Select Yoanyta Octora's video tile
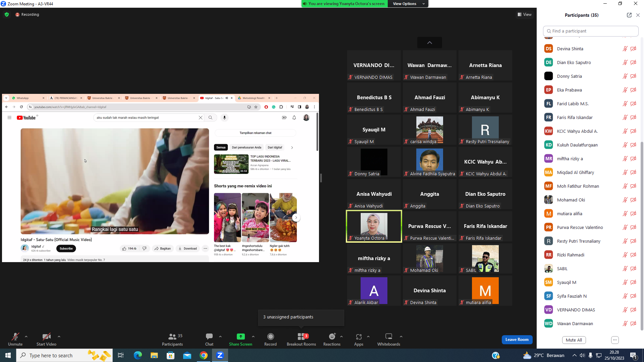Viewport: 644px width, 362px height. tap(374, 226)
